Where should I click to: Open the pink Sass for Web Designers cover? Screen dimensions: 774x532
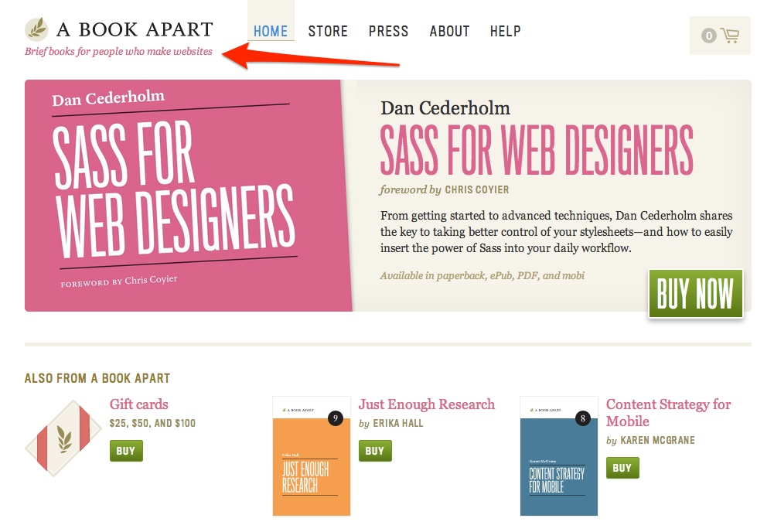click(x=189, y=196)
